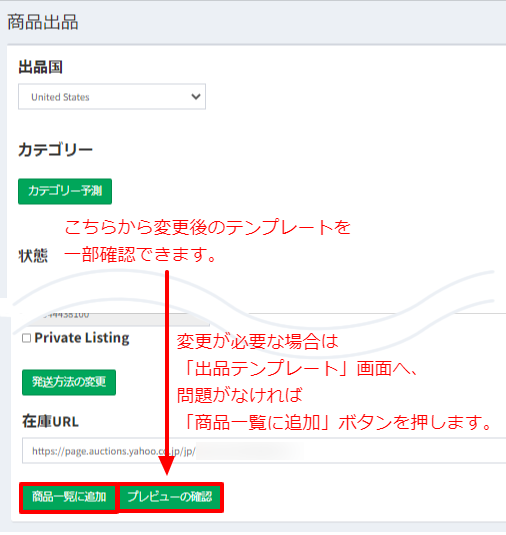Click the 商品一覧に追加 button
Image resolution: width=506 pixels, height=535 pixels.
click(69, 497)
